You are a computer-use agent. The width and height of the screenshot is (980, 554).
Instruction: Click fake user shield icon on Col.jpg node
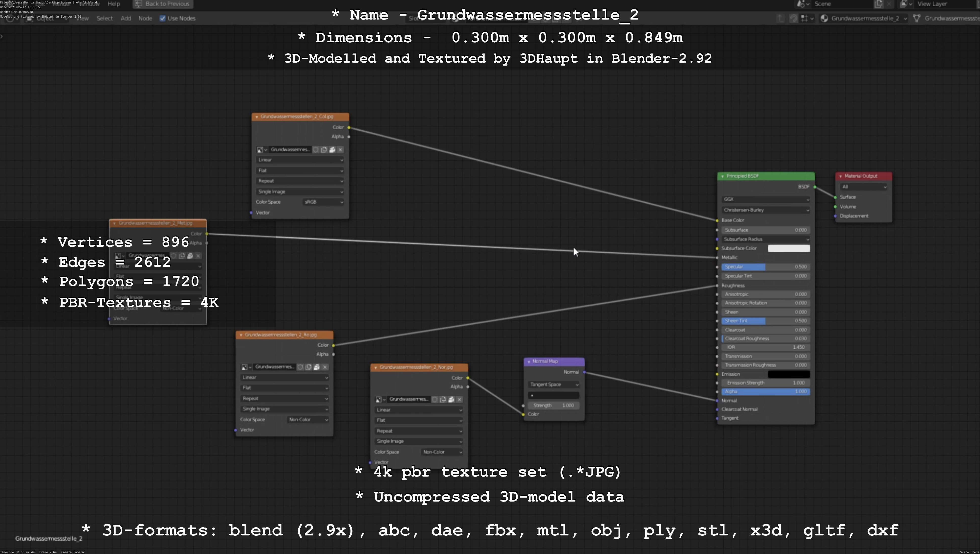point(316,150)
